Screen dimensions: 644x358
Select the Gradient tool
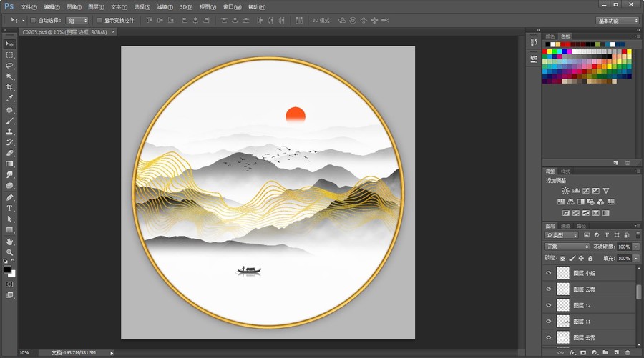9,164
